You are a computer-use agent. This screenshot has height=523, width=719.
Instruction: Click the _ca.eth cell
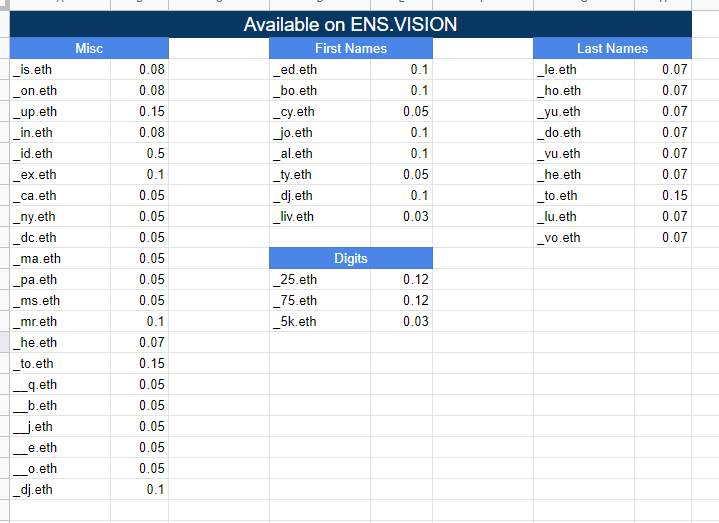(60, 196)
